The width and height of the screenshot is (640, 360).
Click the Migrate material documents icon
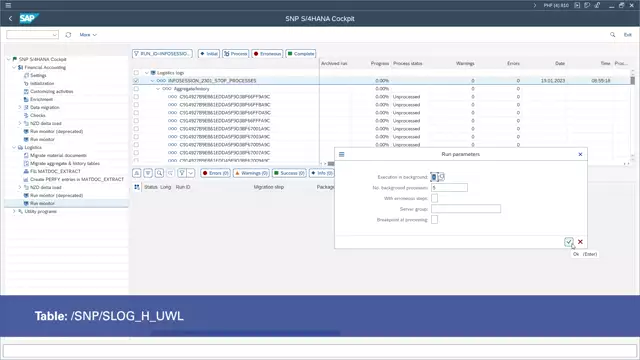coord(27,155)
